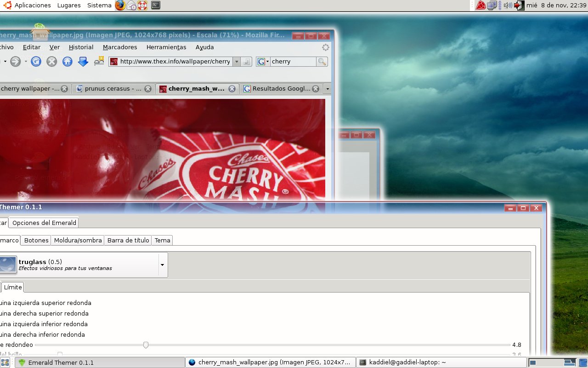Toggle 'izquierda inferior redonda' corner option
This screenshot has height=368, width=588.
[x=44, y=324]
